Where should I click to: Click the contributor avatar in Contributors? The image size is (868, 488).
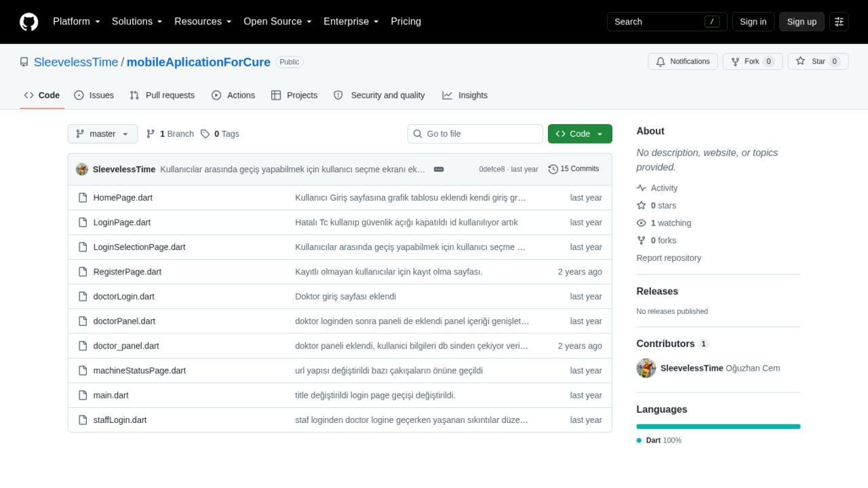pos(646,368)
